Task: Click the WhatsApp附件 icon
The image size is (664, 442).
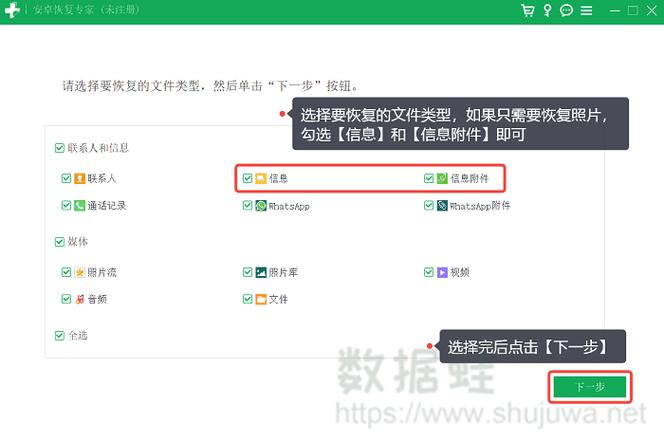Action: 442,205
